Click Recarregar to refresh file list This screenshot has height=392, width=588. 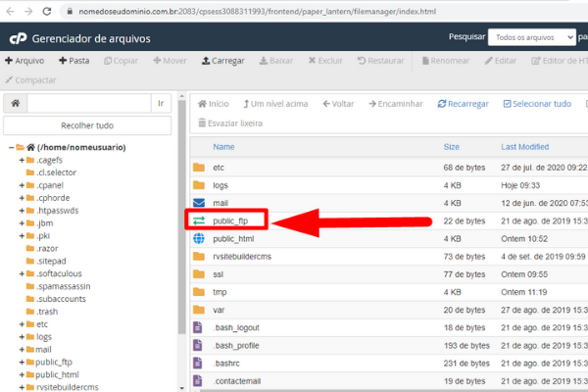click(464, 104)
